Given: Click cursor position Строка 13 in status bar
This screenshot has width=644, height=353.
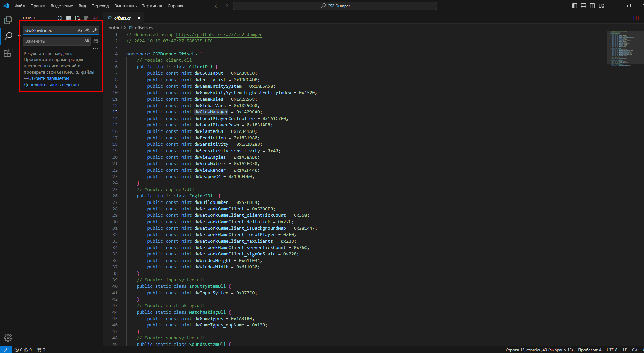Looking at the screenshot, I should click(x=539, y=350).
